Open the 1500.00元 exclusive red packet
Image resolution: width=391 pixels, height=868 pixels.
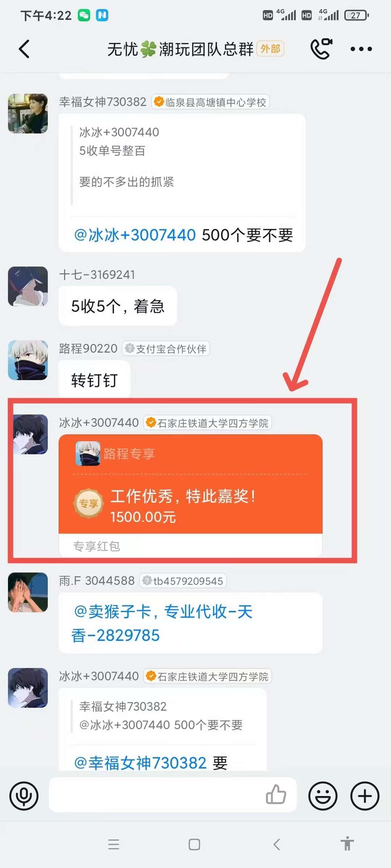tap(190, 496)
